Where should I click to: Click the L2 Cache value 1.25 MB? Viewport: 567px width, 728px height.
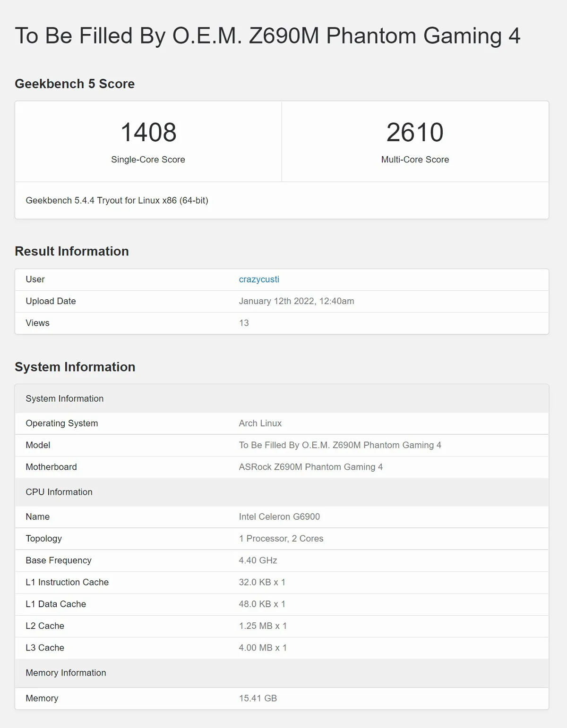click(x=263, y=626)
